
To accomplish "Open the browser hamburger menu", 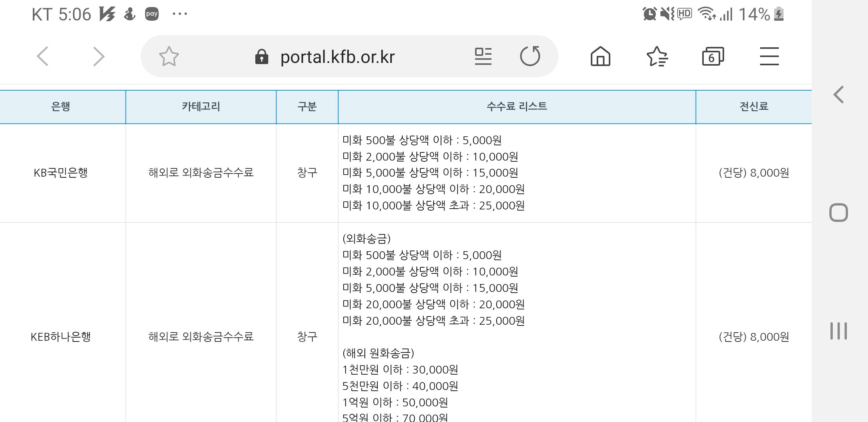I will pos(769,56).
